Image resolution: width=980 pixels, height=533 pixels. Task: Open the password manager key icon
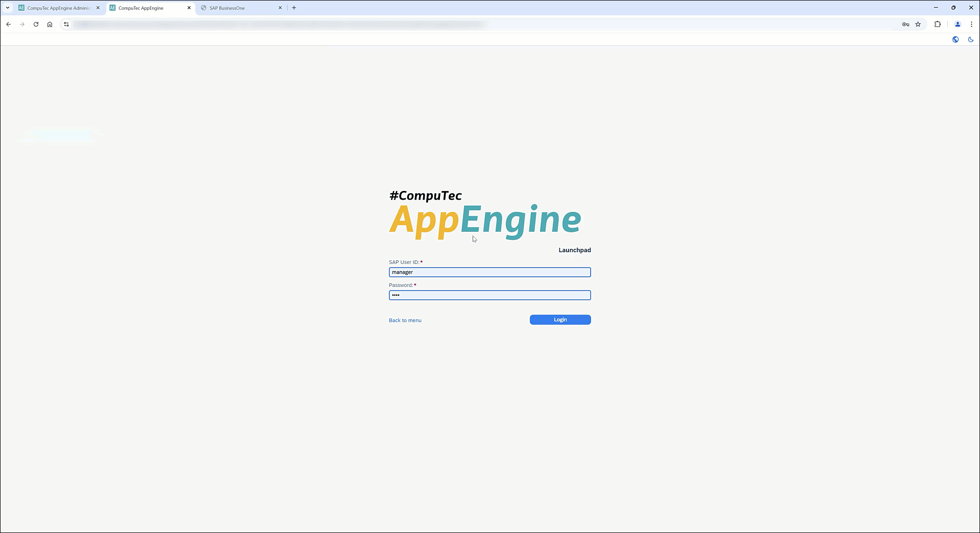pyautogui.click(x=905, y=24)
